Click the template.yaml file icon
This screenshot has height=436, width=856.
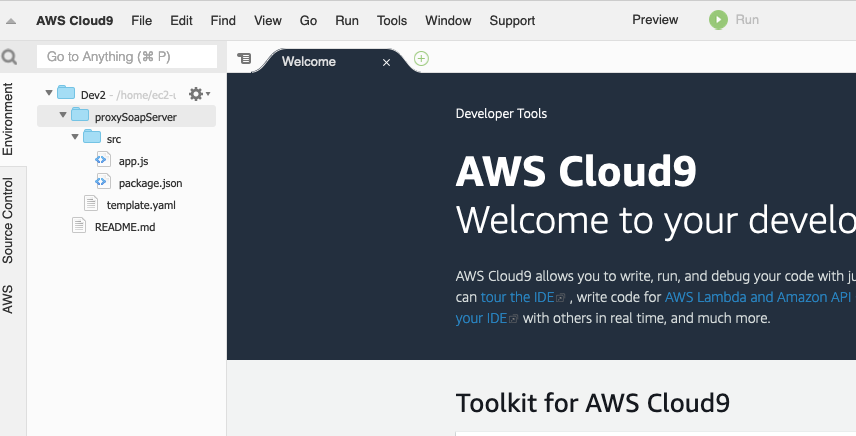91,204
